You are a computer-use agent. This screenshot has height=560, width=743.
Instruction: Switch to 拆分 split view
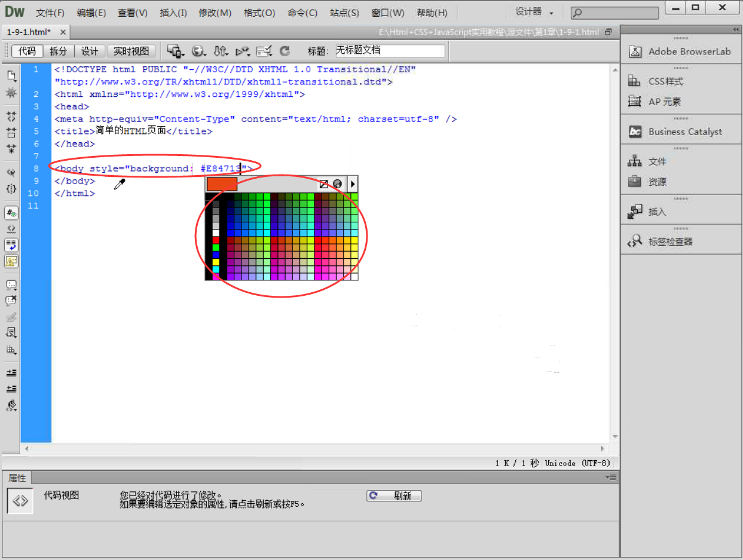[x=59, y=51]
